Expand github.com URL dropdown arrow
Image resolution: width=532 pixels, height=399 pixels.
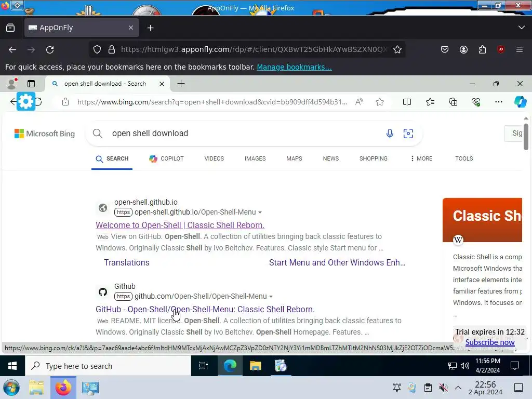271,297
